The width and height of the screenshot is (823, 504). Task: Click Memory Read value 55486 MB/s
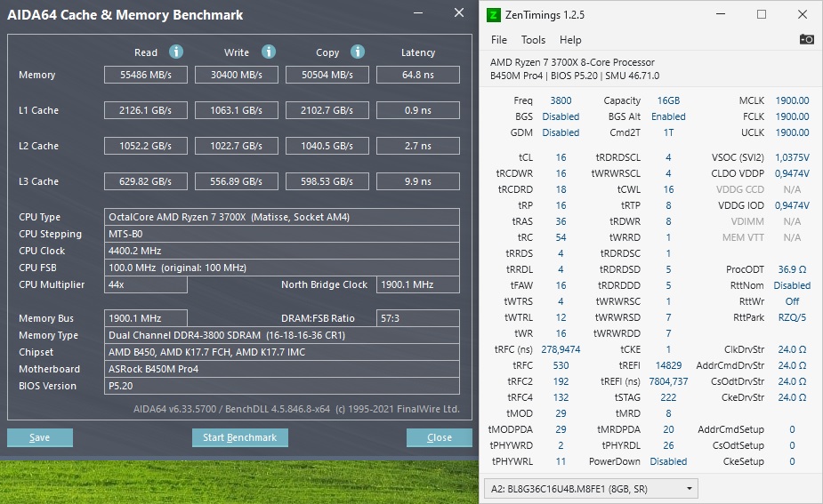[x=146, y=75]
